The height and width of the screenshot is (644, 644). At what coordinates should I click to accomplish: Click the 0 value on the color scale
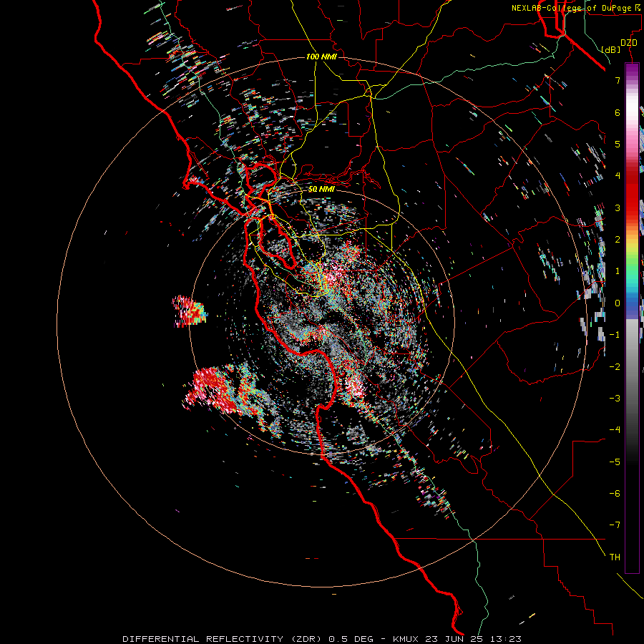(x=618, y=303)
